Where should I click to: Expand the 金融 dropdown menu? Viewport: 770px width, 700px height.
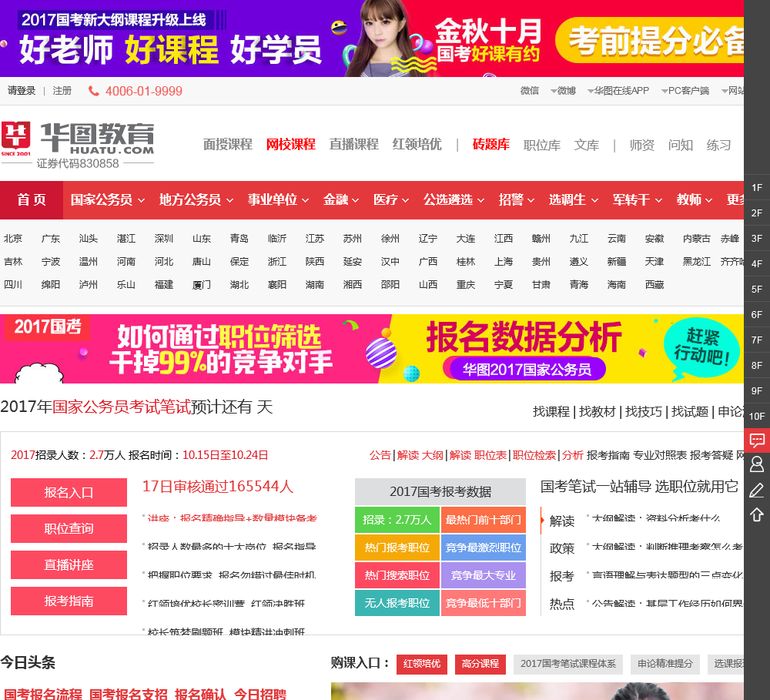click(341, 200)
